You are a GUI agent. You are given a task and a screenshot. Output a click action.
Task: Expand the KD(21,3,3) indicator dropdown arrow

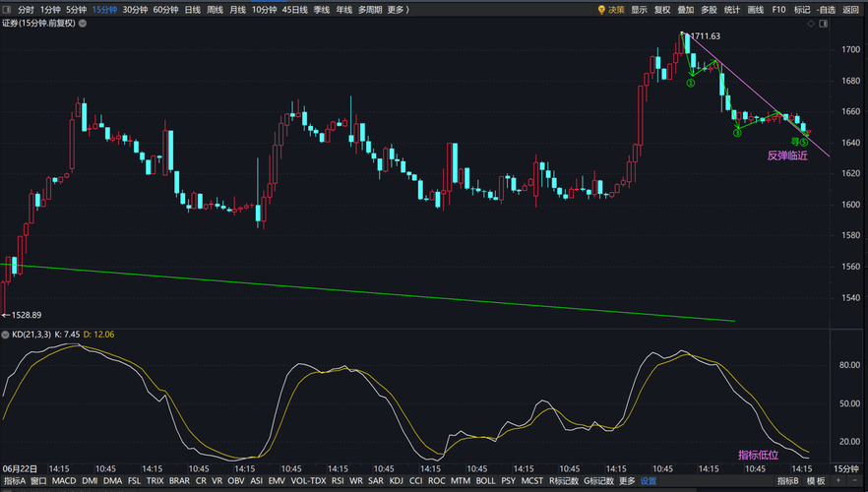click(6, 335)
